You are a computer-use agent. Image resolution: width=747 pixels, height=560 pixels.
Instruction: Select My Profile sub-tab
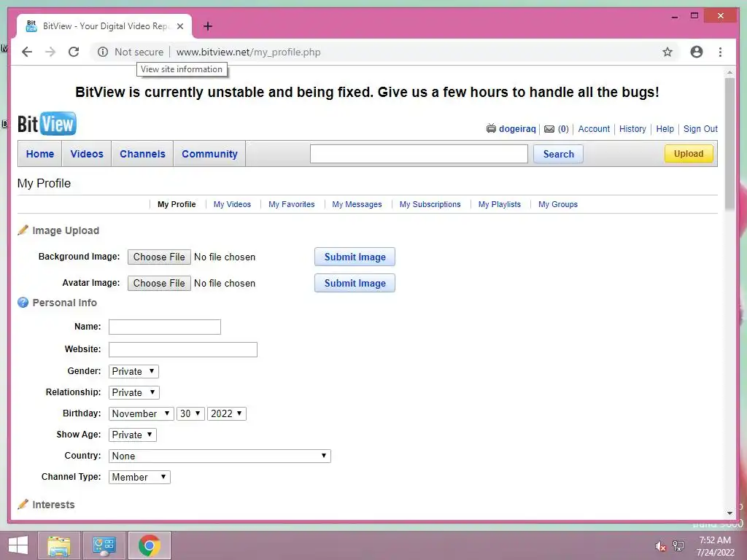click(177, 204)
